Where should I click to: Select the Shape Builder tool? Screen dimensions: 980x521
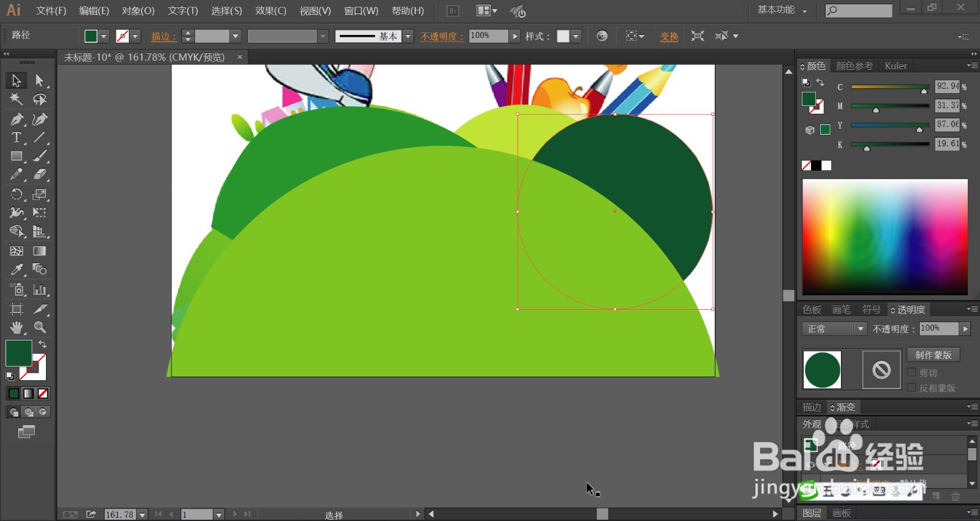[x=16, y=231]
